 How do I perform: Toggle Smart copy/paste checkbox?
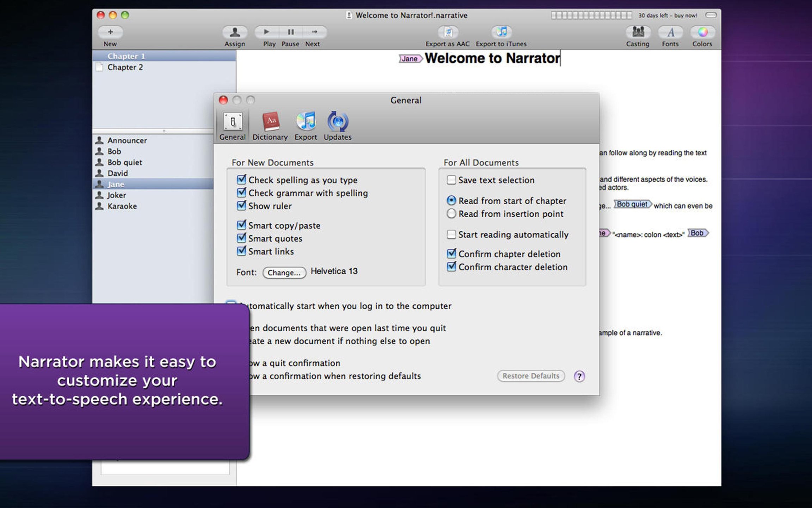(241, 225)
